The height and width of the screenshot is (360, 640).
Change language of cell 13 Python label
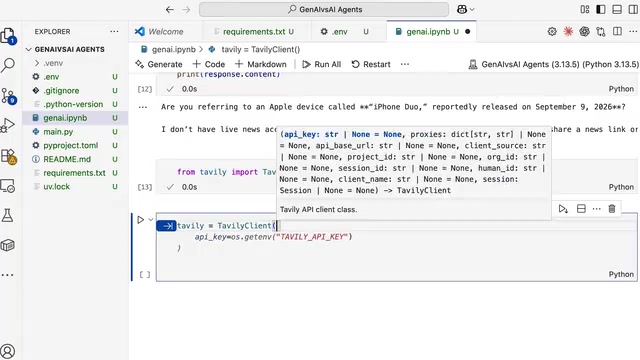tap(621, 187)
